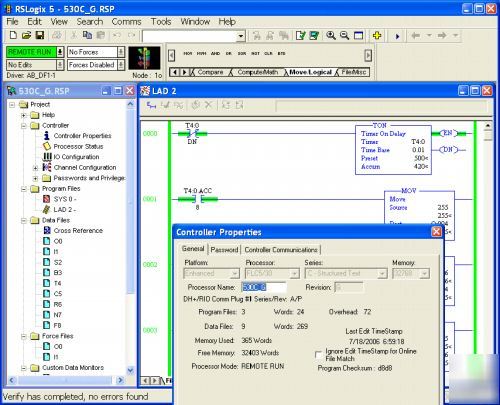Expand Channel Configuration node
The image size is (500, 405).
pyautogui.click(x=35, y=168)
